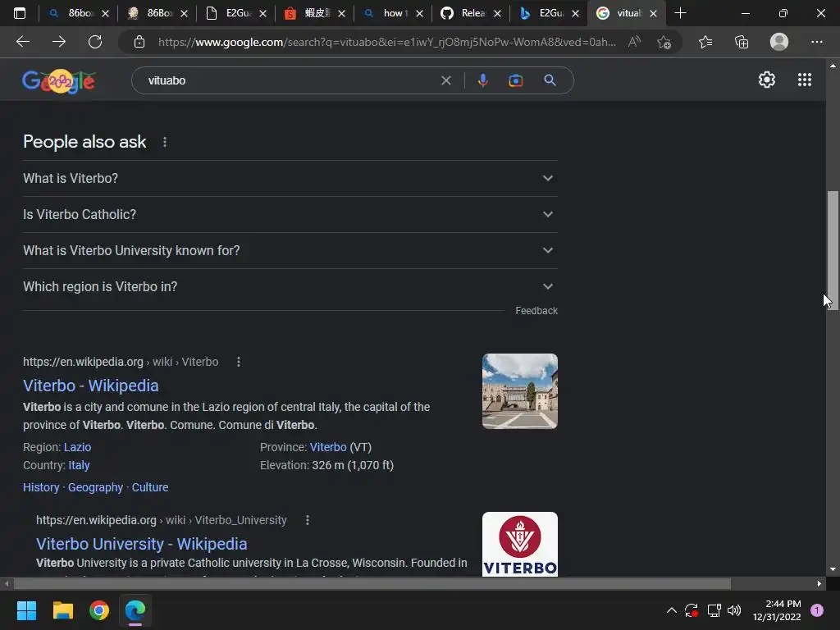Add this page to favorites
This screenshot has height=630, width=840.
click(664, 42)
